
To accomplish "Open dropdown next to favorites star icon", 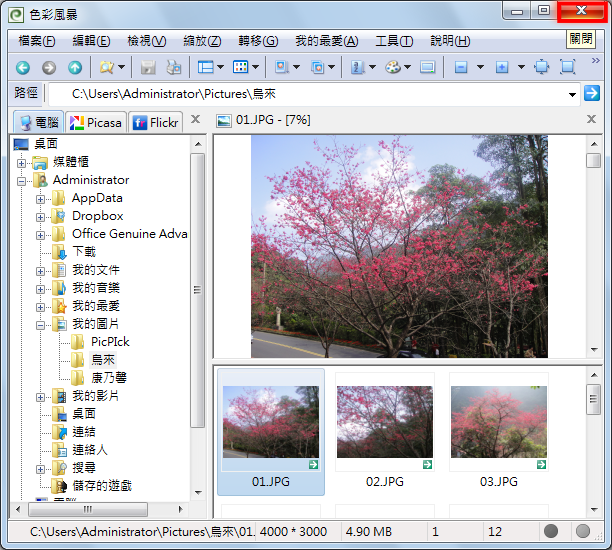I will pyautogui.click(x=121, y=67).
